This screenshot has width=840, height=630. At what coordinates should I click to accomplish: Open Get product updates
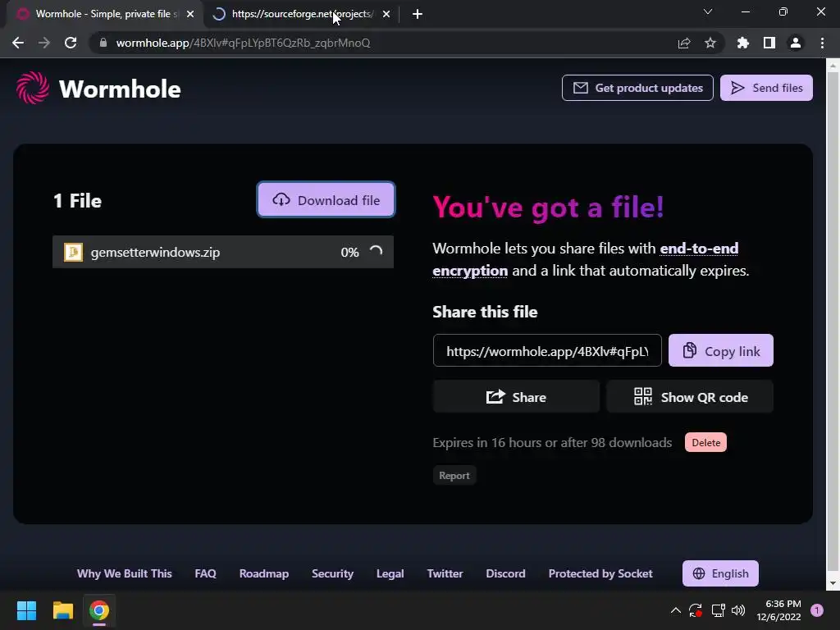point(637,88)
